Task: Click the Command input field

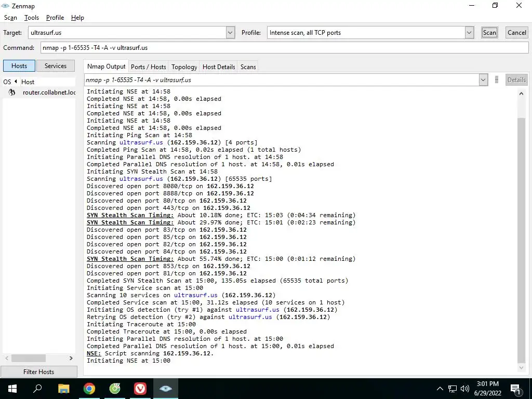Action: click(x=284, y=47)
